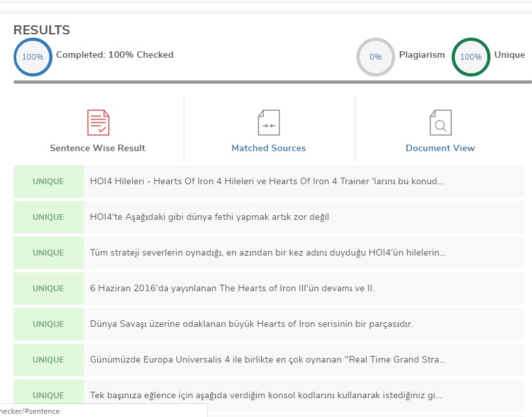
Task: Click the UNIQUE badge beside 'HOI4 Hileleri' row
Action: click(49, 182)
